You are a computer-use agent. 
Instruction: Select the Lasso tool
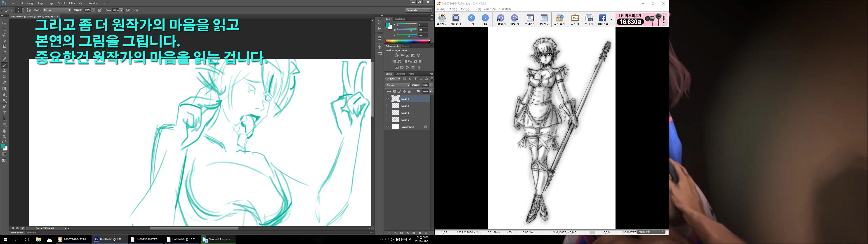point(4,35)
